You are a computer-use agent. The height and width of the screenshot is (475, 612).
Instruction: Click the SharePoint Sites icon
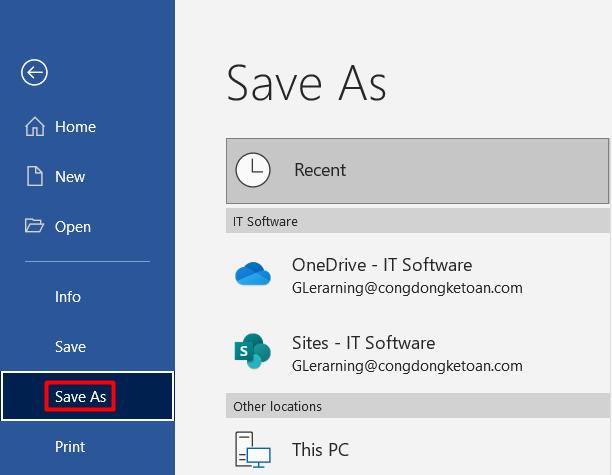pos(253,351)
